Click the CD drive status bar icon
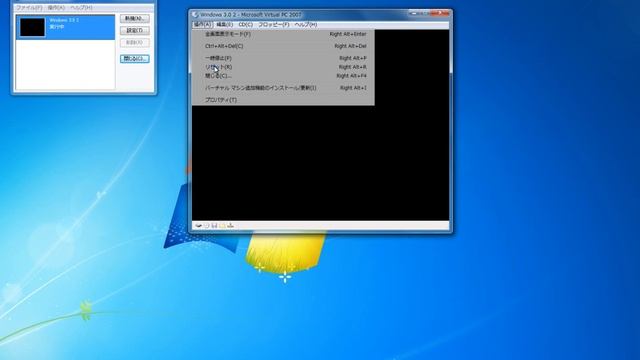640x360 pixels. point(207,225)
